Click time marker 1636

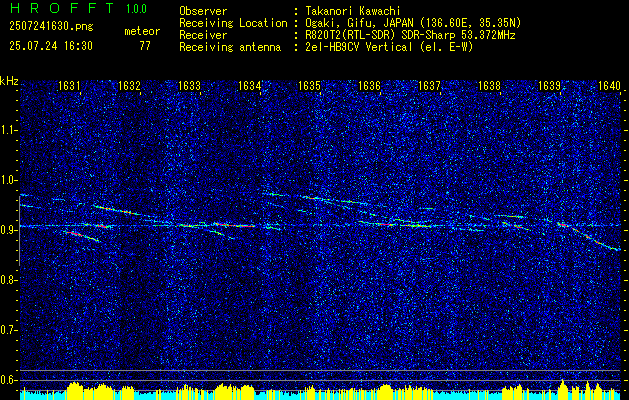click(x=369, y=85)
